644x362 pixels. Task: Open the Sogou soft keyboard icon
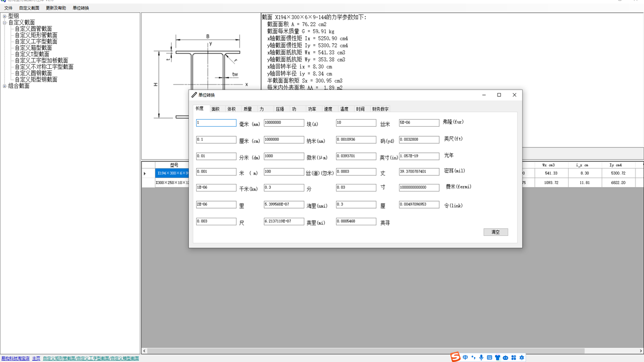coord(490,357)
